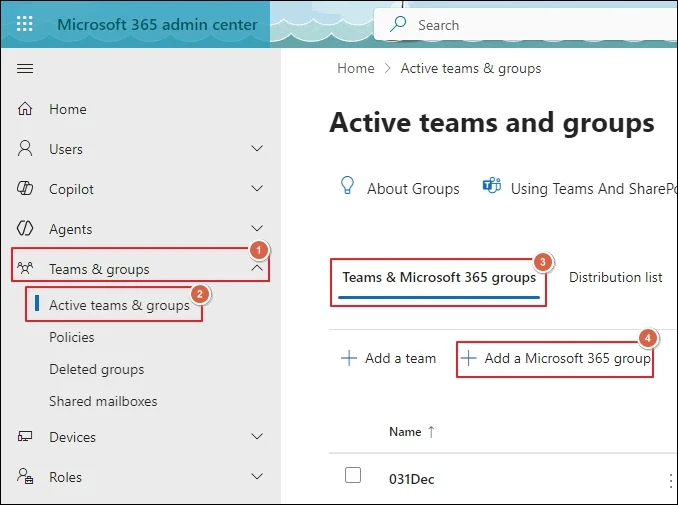Screen dimensions: 678x505
Task: Collapse the navigation menu hamburger icon
Action: tap(25, 68)
